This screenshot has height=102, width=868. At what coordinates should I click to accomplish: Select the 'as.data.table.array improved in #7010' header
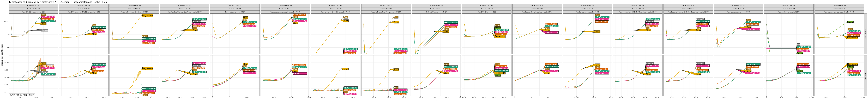(x=285, y=12)
